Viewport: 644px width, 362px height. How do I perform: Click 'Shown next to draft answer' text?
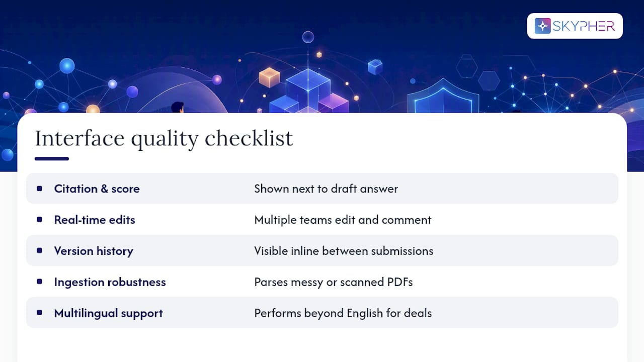click(x=326, y=189)
